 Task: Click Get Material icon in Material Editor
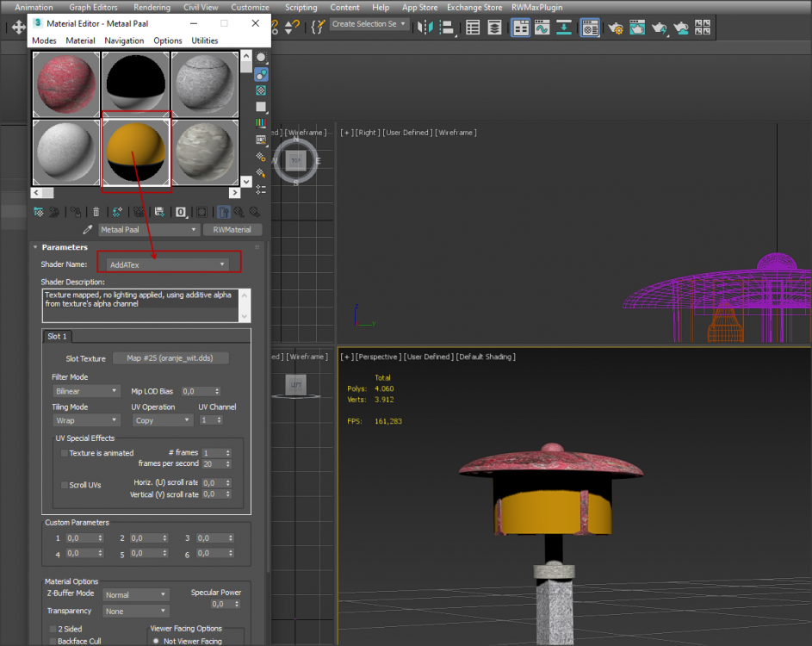click(39, 212)
